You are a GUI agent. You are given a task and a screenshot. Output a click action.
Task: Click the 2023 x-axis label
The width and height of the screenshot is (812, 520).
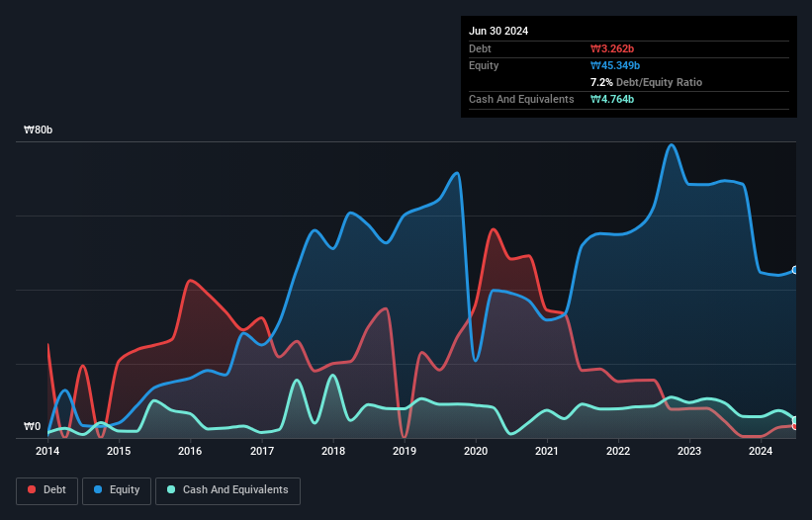[x=689, y=451]
